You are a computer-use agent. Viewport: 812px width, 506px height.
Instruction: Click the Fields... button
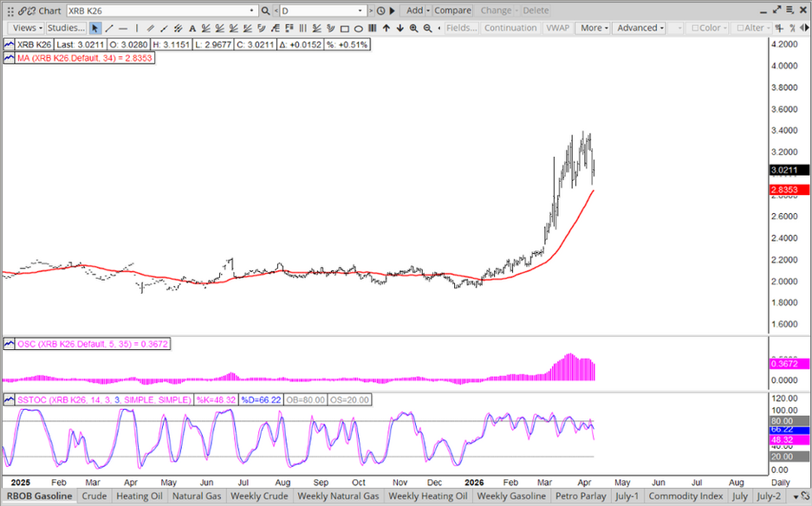click(x=461, y=28)
